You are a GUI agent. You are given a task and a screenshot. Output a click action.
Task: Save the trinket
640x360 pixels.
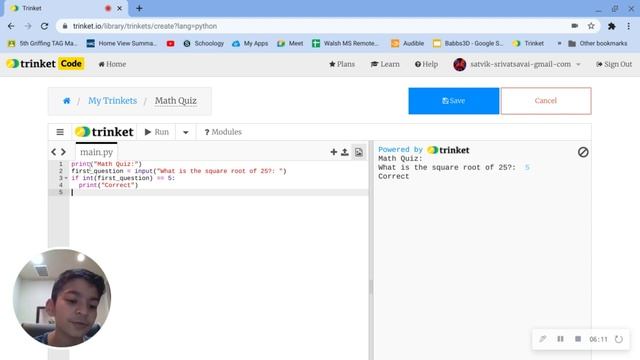[x=453, y=101]
